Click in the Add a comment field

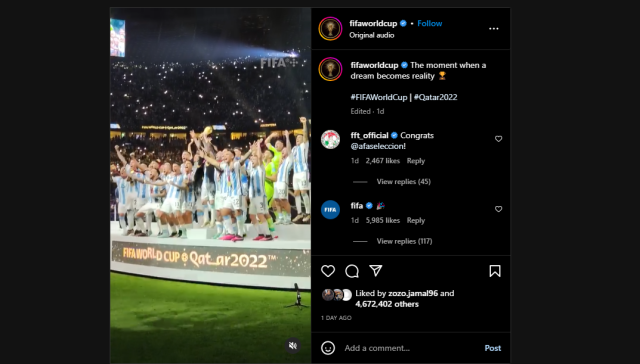(x=410, y=348)
